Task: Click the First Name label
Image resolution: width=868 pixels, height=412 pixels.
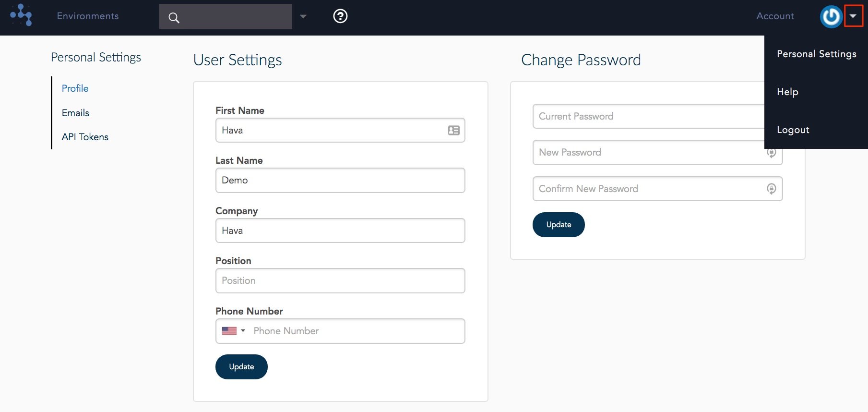Action: point(240,110)
